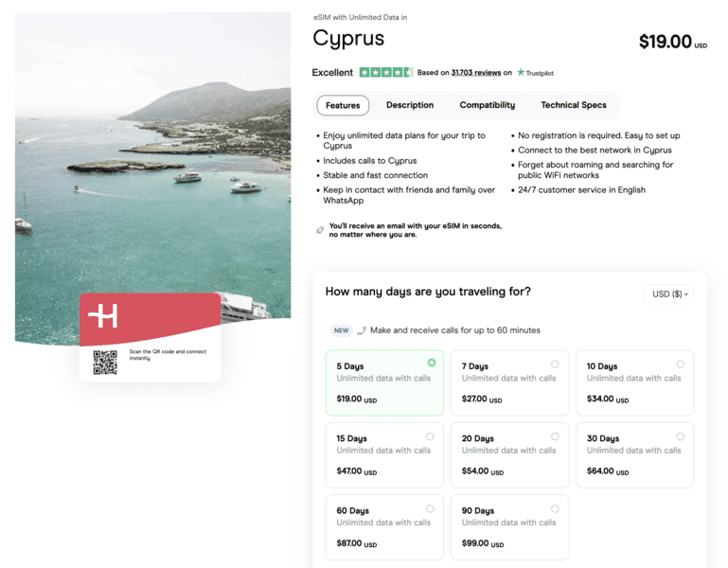Choose the 60 Days $87.00 plan card

[384, 526]
